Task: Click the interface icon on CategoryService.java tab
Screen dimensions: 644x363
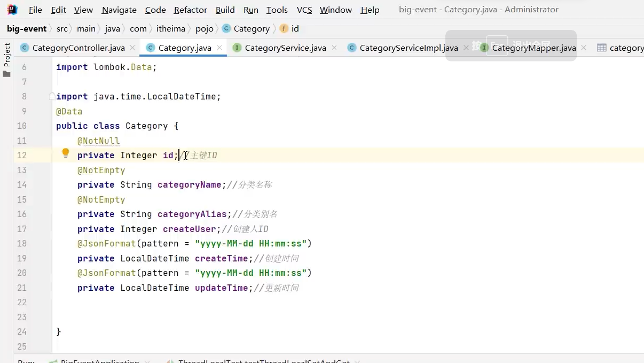Action: coord(236,48)
